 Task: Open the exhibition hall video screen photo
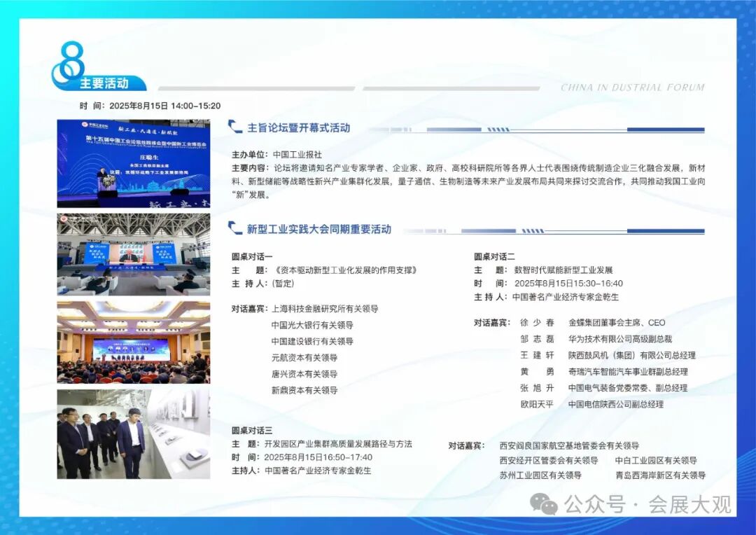coord(134,255)
